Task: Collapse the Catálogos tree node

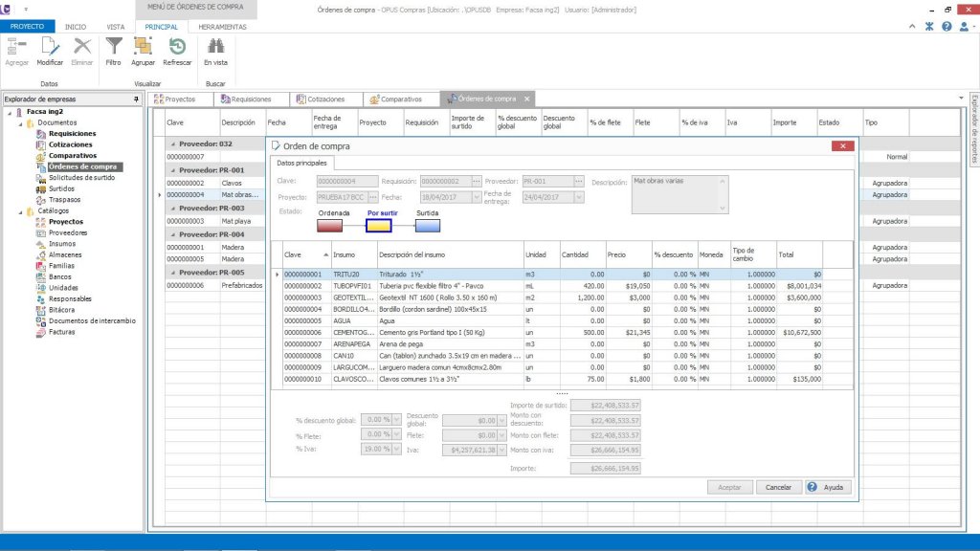Action: click(19, 210)
